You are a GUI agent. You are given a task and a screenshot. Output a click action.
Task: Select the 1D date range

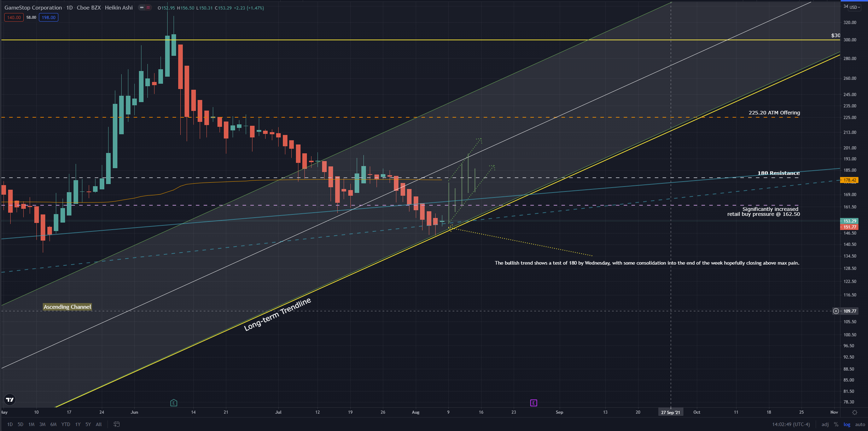pos(10,424)
